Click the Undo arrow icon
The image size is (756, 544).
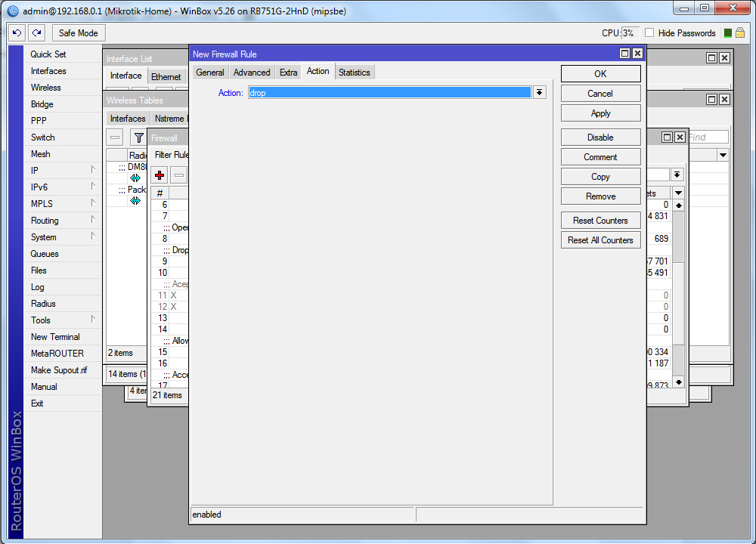(17, 33)
